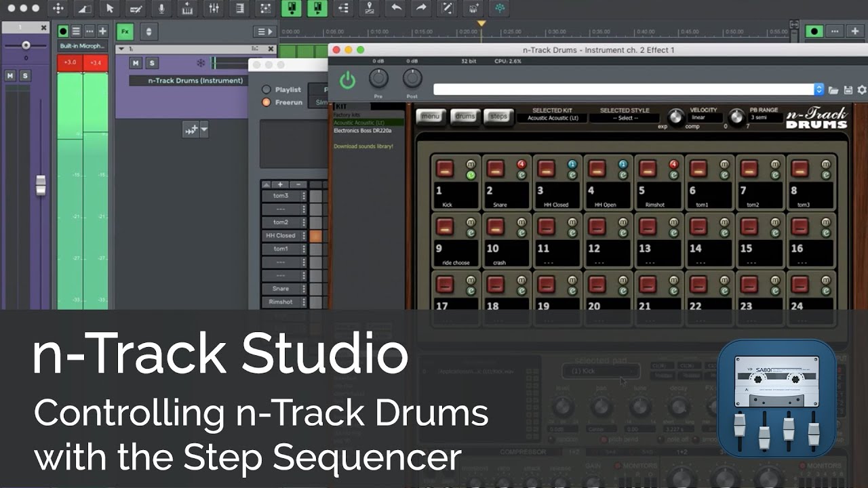868x488 pixels.
Task: Select the Freerun radio option
Action: click(x=267, y=102)
